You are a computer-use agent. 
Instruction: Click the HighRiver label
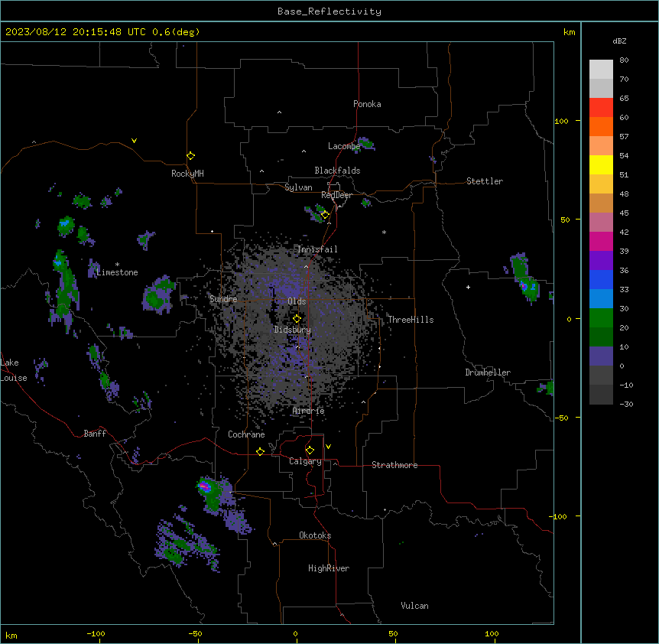pos(329,568)
